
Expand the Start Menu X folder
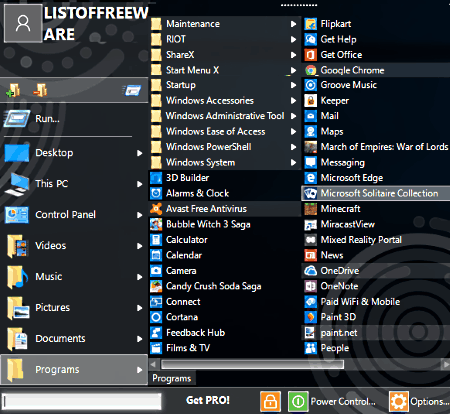[x=225, y=70]
